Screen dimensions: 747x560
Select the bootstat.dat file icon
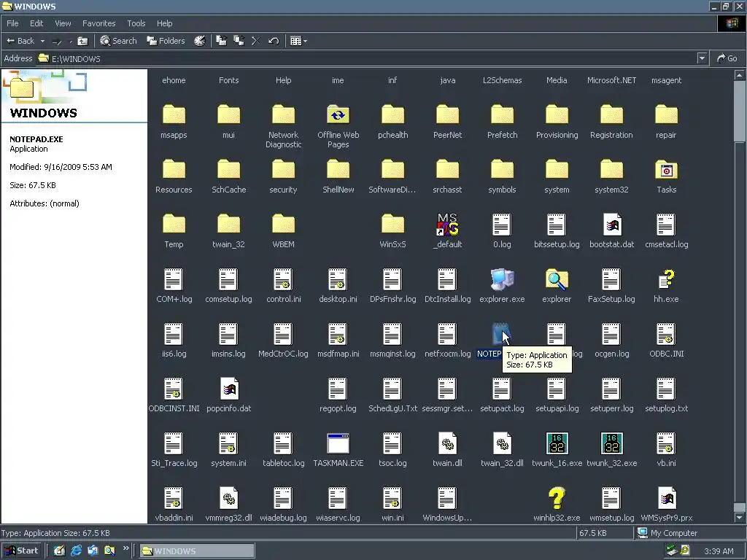612,225
